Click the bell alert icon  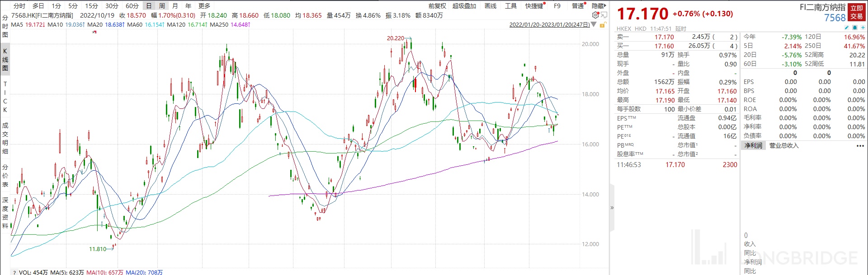coord(854,28)
